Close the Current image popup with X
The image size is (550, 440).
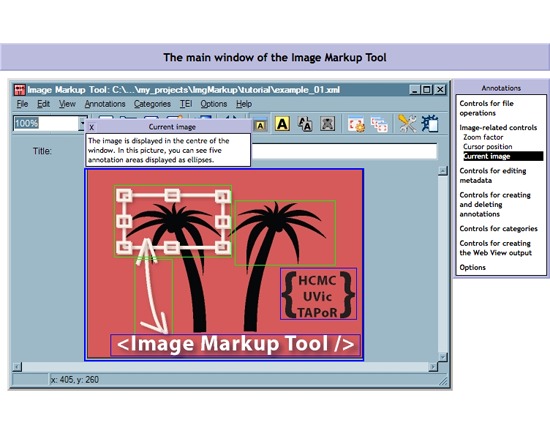[91, 127]
